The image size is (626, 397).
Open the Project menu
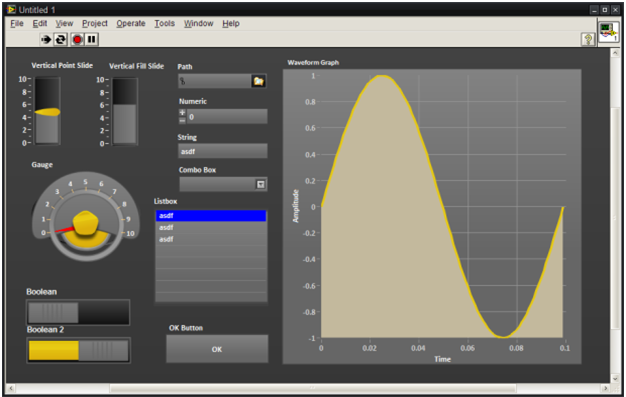(x=95, y=24)
